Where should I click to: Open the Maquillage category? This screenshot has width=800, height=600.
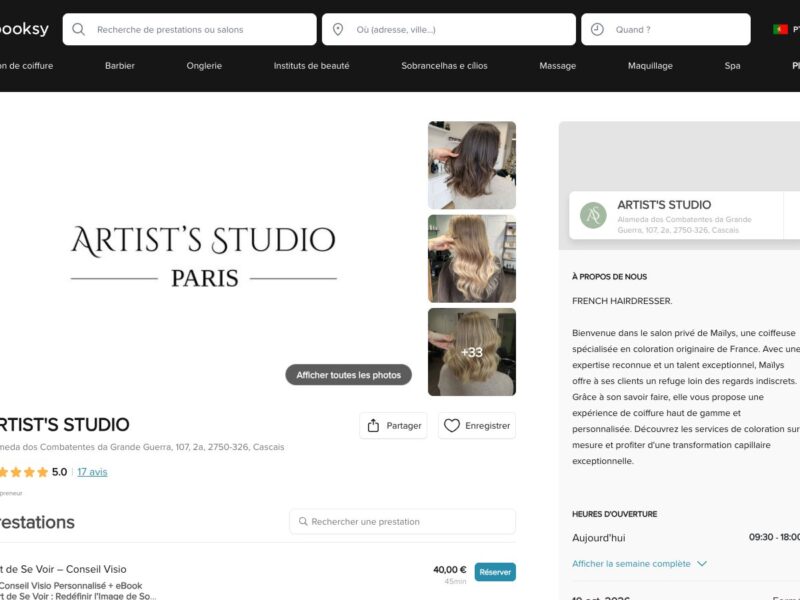pyautogui.click(x=650, y=66)
